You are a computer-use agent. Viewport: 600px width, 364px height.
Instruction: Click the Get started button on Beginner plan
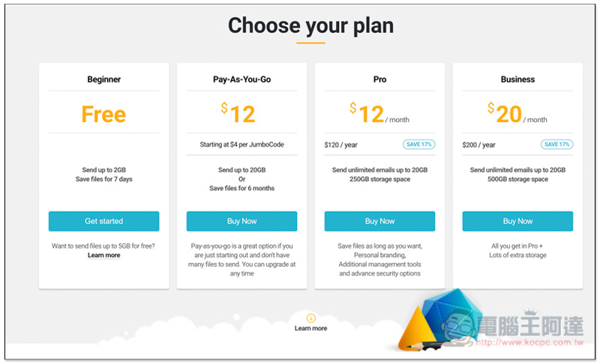click(x=103, y=221)
